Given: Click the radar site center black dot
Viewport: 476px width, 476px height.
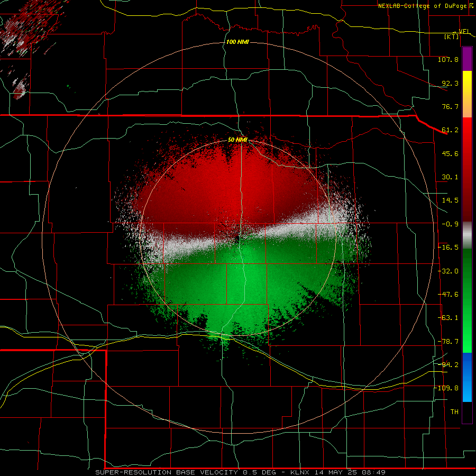Looking at the screenshot, I should (x=237, y=240).
